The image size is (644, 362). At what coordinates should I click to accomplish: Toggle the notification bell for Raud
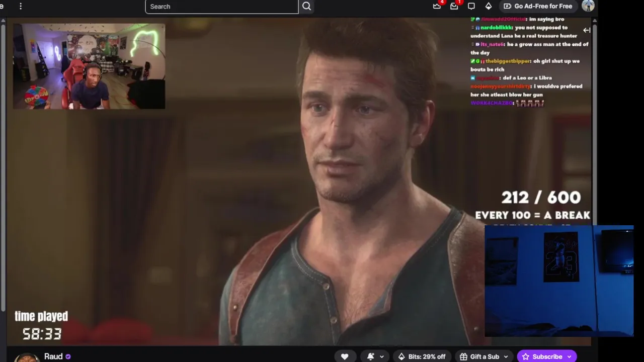[371, 356]
